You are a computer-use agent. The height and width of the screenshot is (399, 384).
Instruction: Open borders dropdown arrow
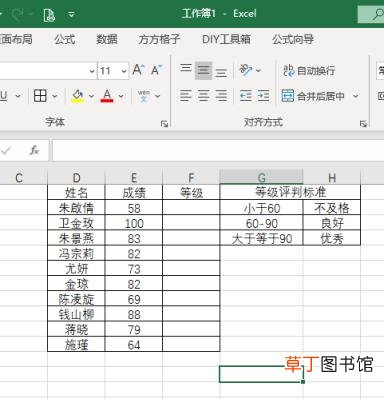coord(55,96)
